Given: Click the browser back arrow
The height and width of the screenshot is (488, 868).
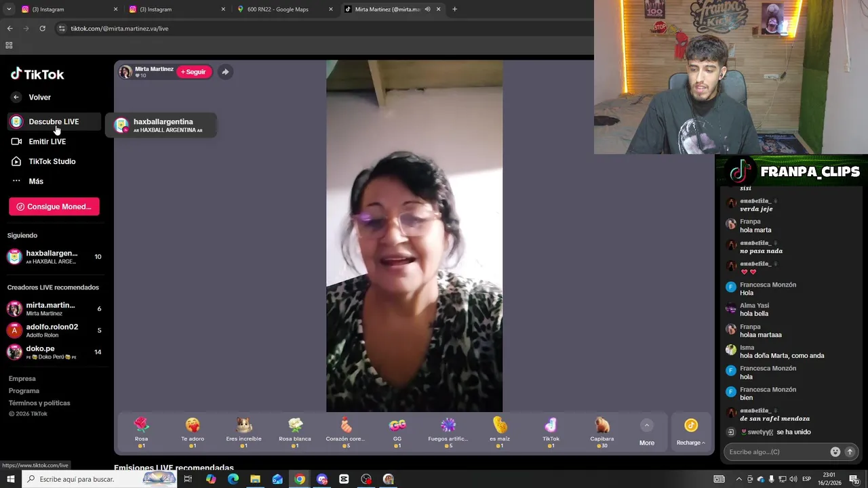Looking at the screenshot, I should tap(9, 28).
